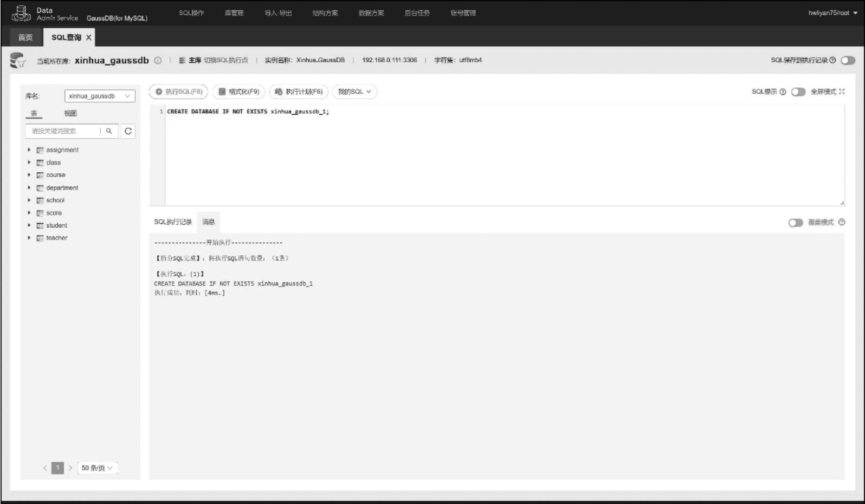Click the database icon beside current database label

pyautogui.click(x=17, y=60)
